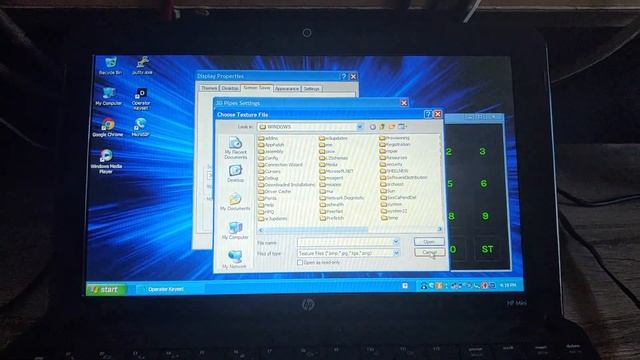Viewport: 640px width, 360px height.
Task: Go to Desktop in the places bar
Action: click(x=235, y=174)
